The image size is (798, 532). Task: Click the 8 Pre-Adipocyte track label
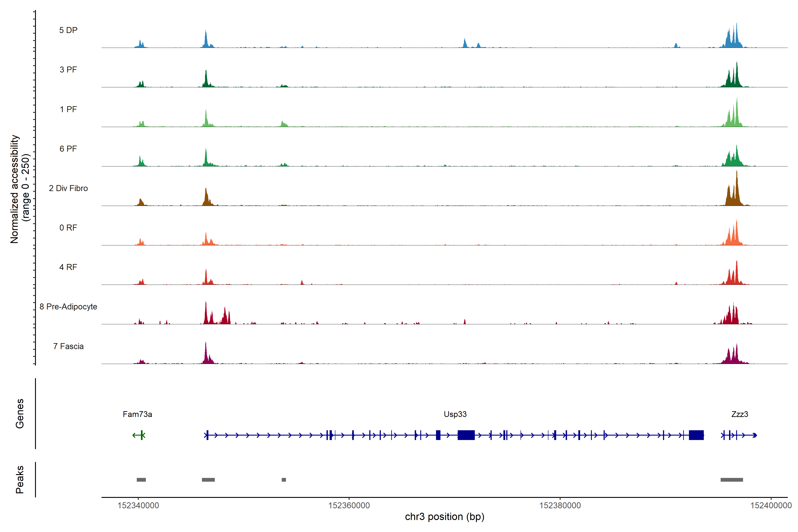[x=68, y=307]
